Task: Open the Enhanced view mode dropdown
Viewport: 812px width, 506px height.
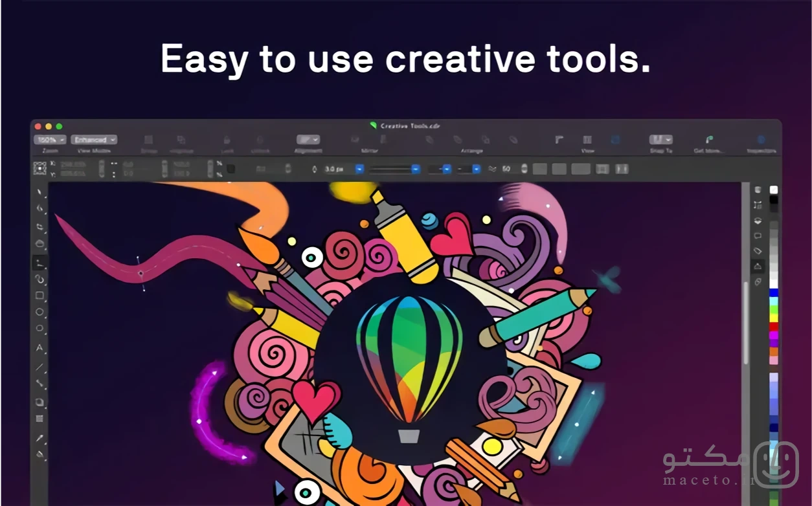Action: 94,140
